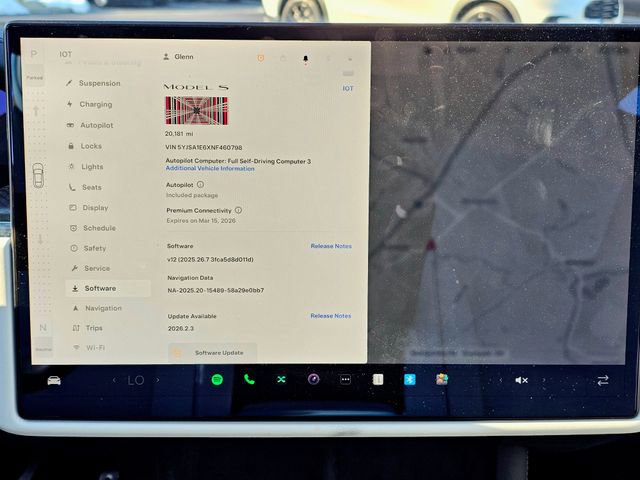
Task: Open Release Notes for current software
Action: click(331, 246)
